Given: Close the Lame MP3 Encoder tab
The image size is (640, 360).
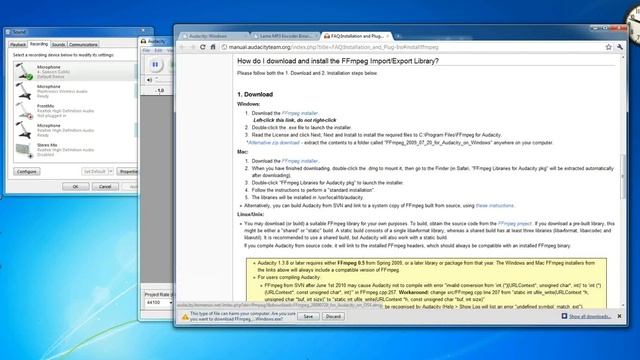Looking at the screenshot, I should point(316,36).
